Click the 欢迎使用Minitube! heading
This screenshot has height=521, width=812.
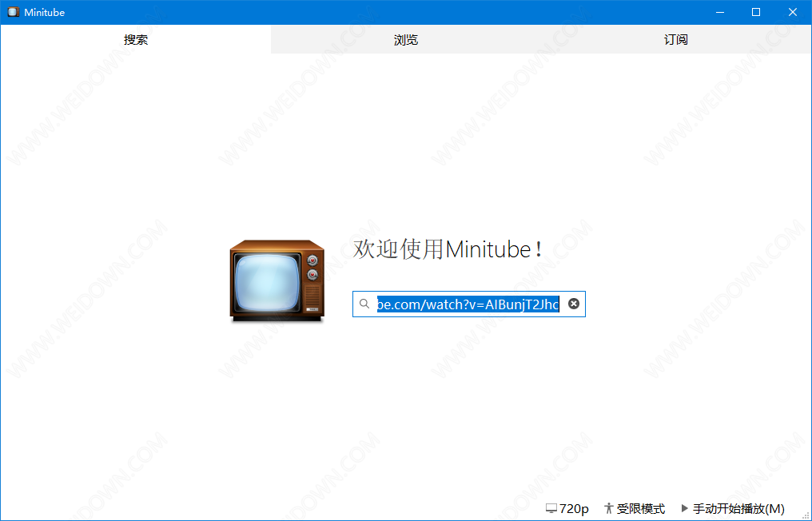[x=448, y=249]
